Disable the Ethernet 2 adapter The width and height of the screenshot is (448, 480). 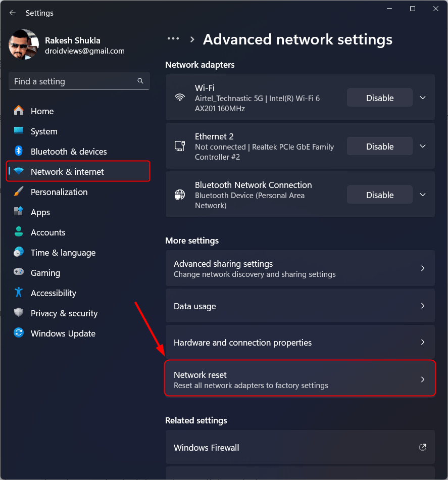379,147
